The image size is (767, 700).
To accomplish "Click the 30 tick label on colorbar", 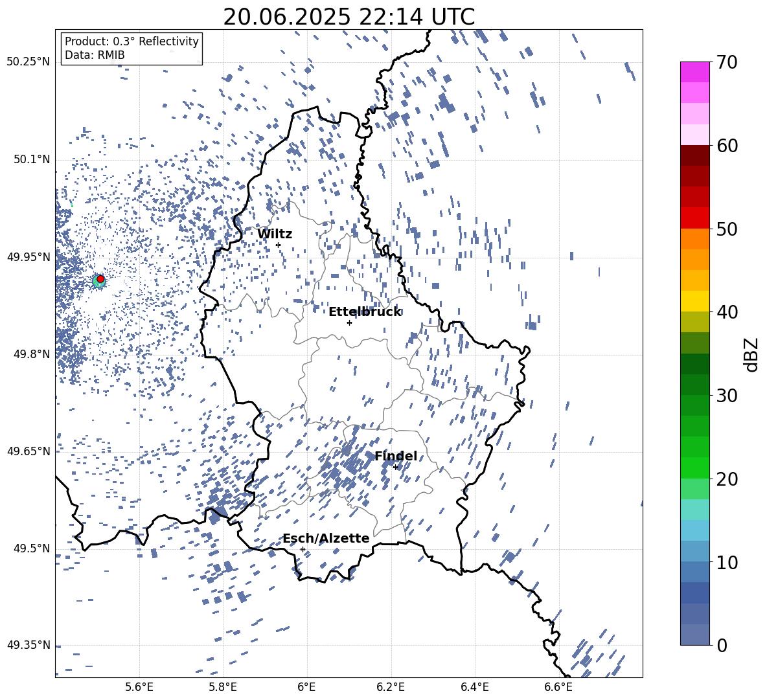I will 727,396.
